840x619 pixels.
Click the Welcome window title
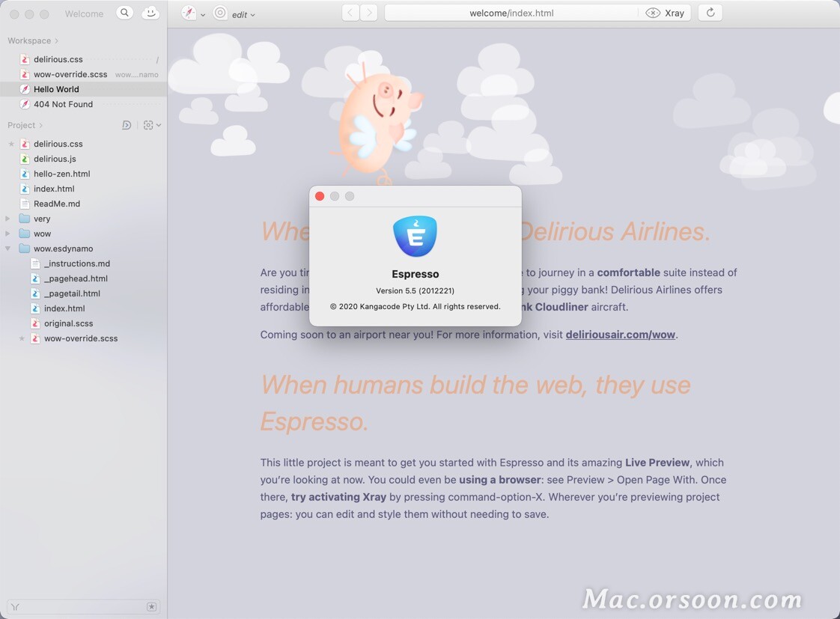pos(84,14)
